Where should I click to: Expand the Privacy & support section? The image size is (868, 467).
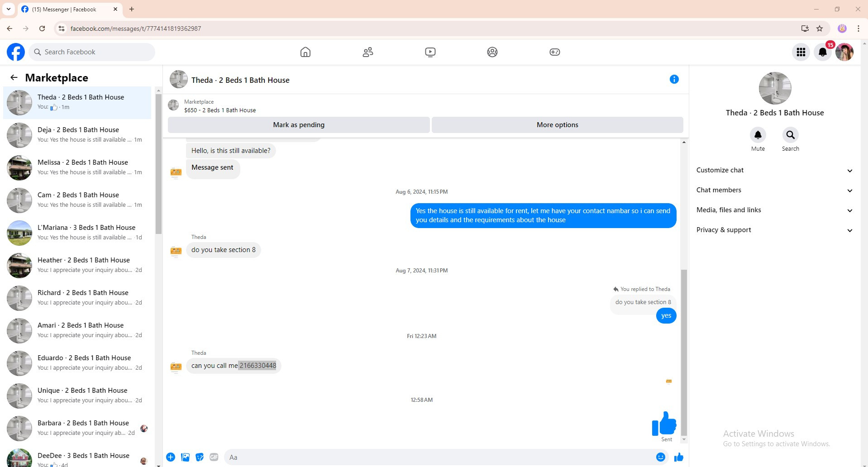774,230
